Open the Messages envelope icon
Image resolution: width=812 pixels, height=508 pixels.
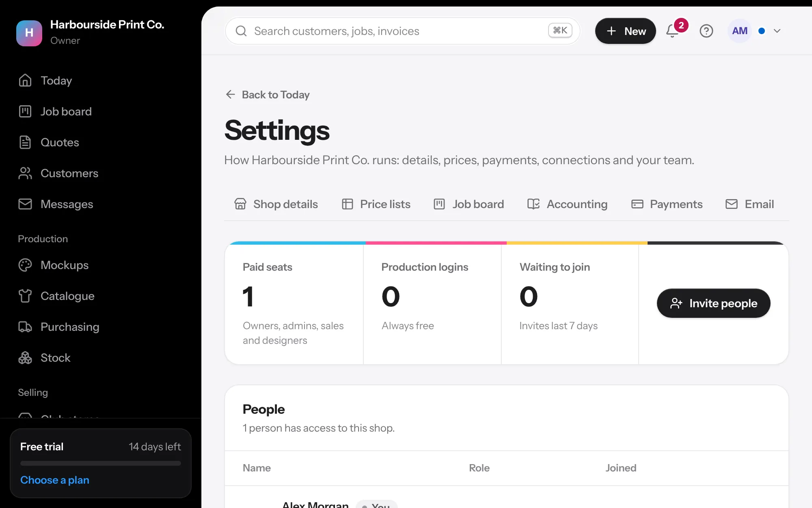click(25, 204)
